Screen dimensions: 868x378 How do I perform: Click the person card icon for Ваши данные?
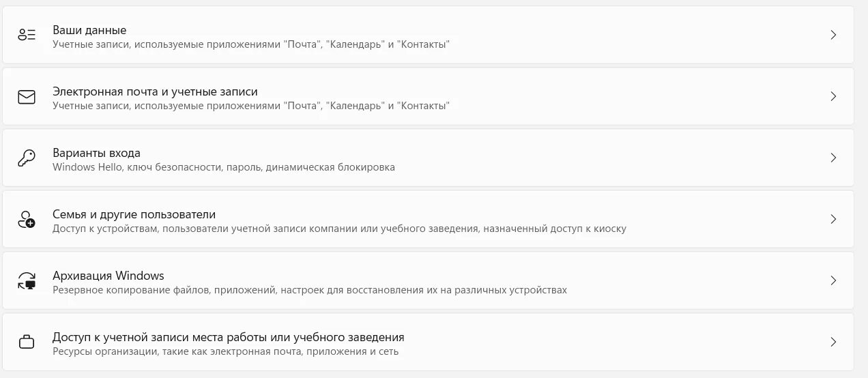coord(27,35)
